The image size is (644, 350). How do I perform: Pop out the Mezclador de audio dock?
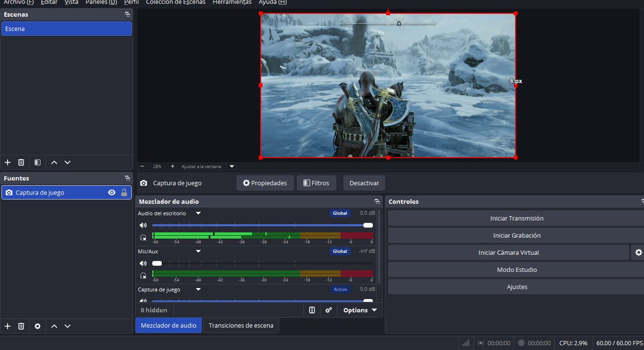point(377,202)
